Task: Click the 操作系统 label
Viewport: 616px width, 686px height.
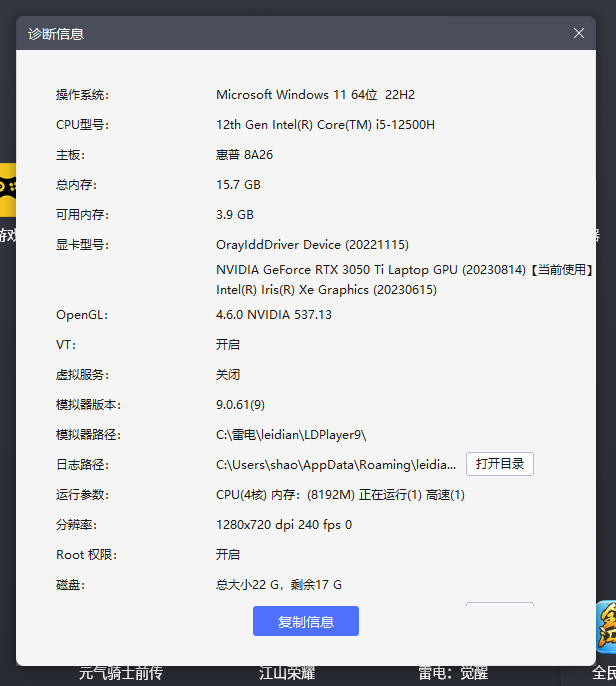Action: click(82, 95)
